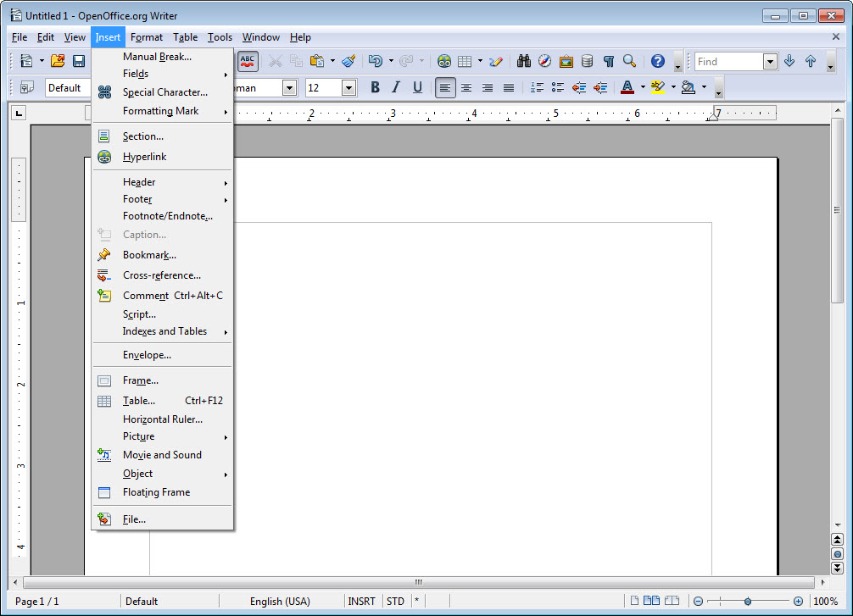Apply the Font Color red A
Viewport: 853px width, 616px height.
627,87
